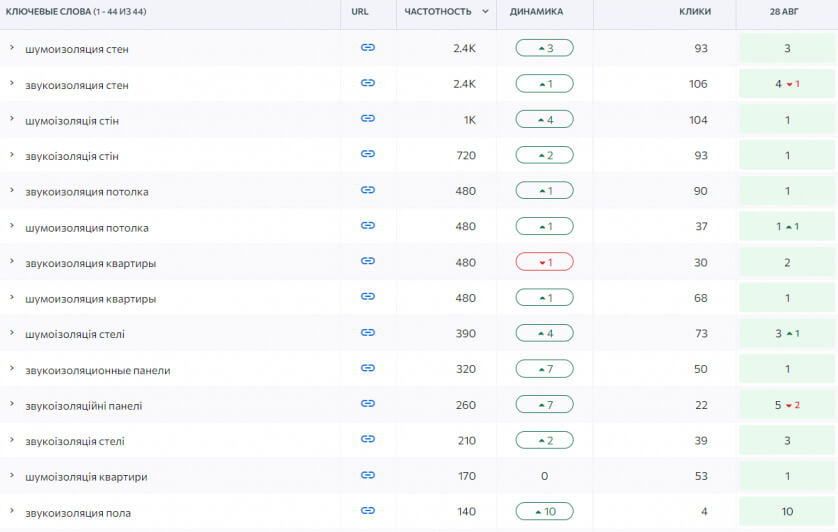Screen dimensions: 838x532
Task: Open URL link for шумоізоляція стін
Action: tap(368, 119)
